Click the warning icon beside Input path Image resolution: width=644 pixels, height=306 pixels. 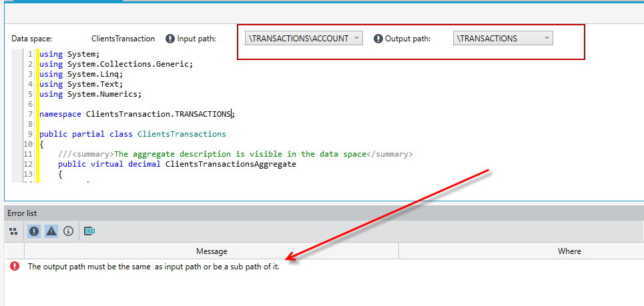[x=170, y=39]
